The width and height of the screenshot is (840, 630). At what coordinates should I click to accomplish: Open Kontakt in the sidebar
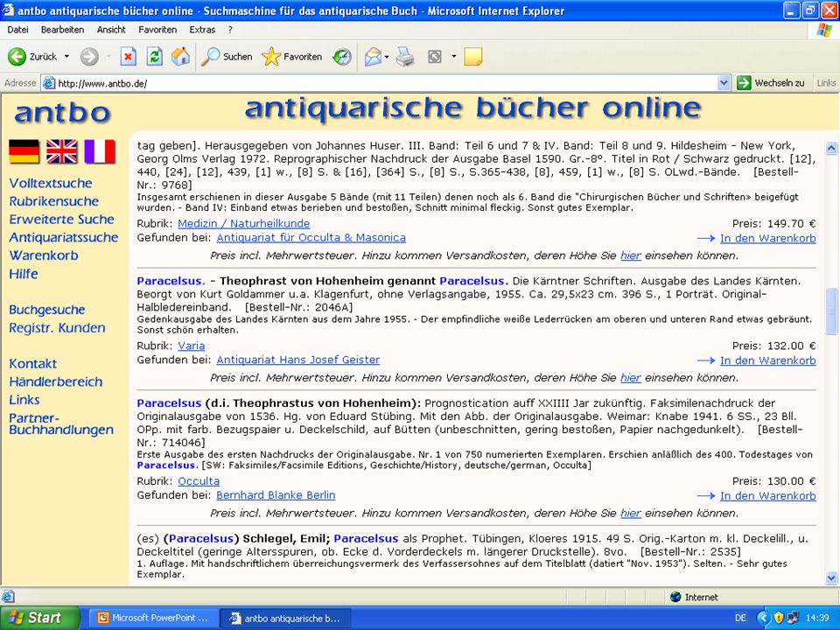pos(32,364)
